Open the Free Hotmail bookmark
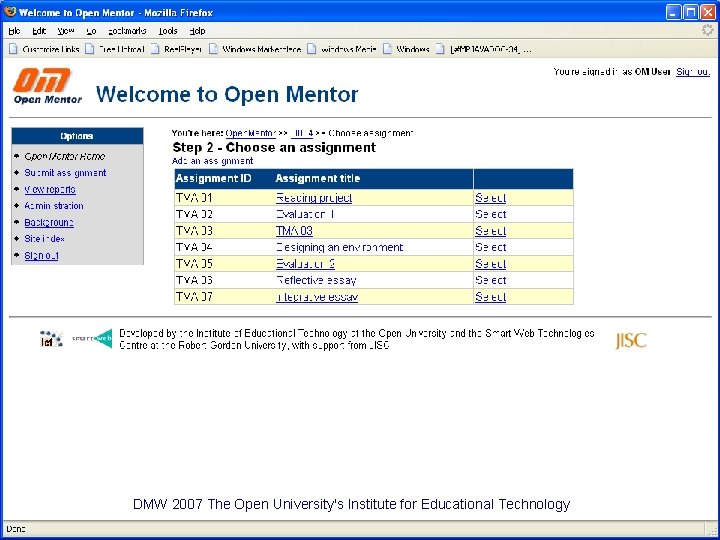This screenshot has width=720, height=540. click(115, 49)
